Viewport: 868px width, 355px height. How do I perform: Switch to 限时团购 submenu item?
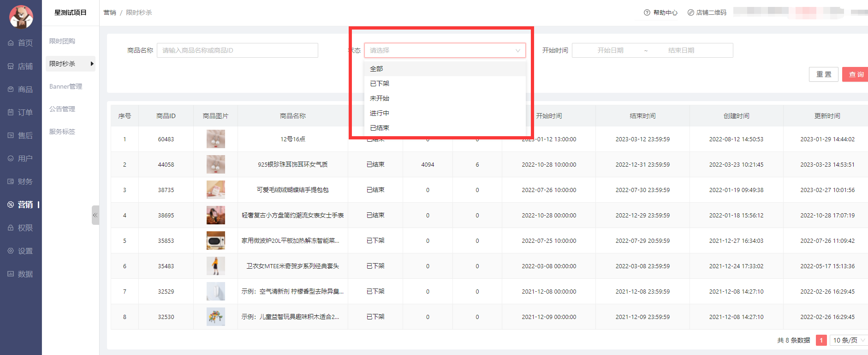[x=62, y=41]
